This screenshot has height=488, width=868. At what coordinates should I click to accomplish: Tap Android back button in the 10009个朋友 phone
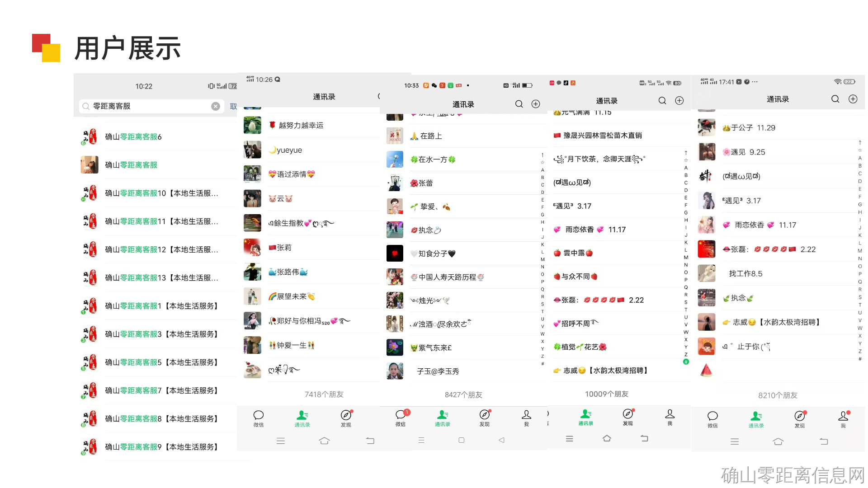645,438
